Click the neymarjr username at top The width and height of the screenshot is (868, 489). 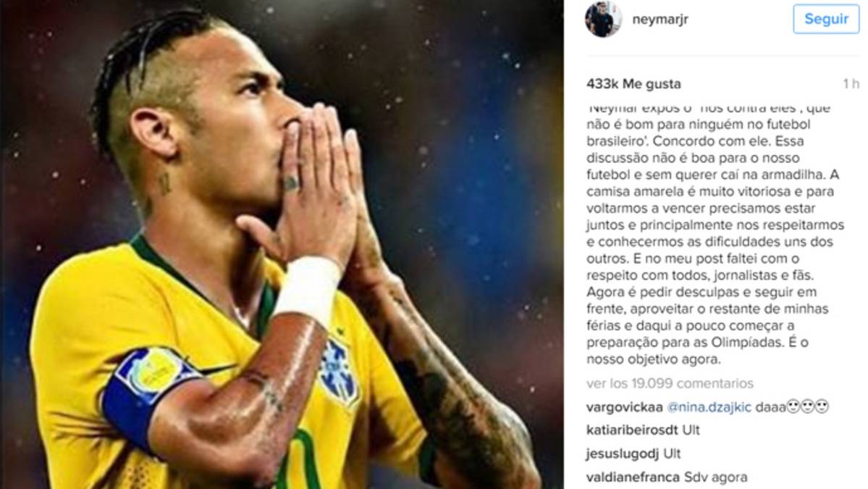pos(660,20)
